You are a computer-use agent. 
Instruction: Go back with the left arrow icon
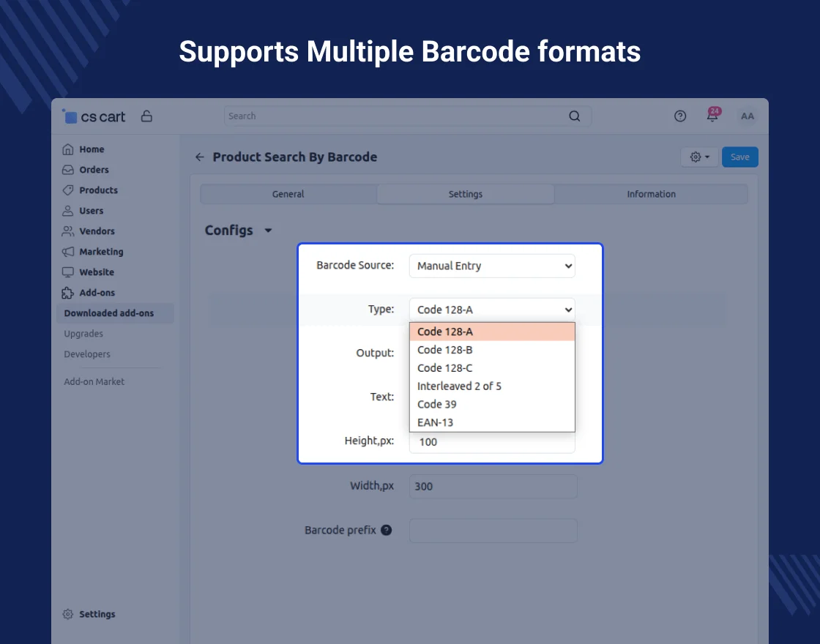click(200, 157)
